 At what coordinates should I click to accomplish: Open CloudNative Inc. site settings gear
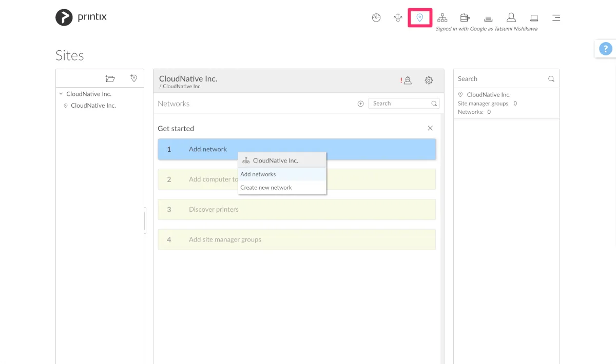(429, 80)
